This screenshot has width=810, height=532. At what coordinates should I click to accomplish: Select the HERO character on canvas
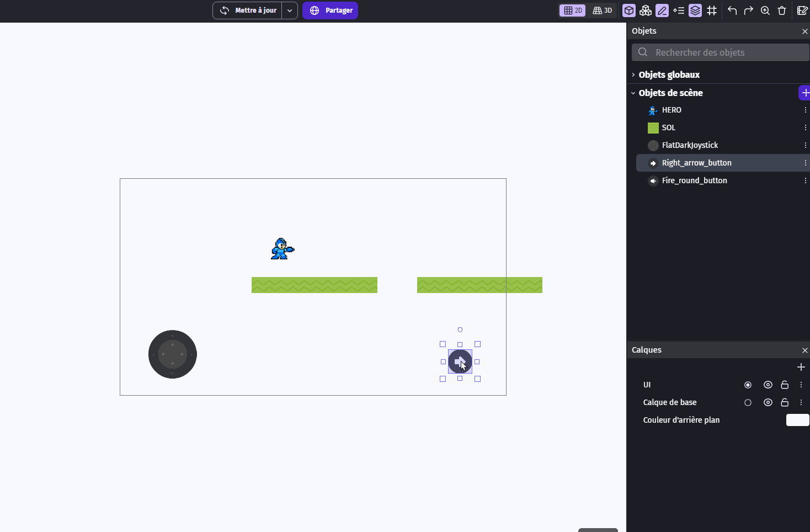click(x=283, y=249)
